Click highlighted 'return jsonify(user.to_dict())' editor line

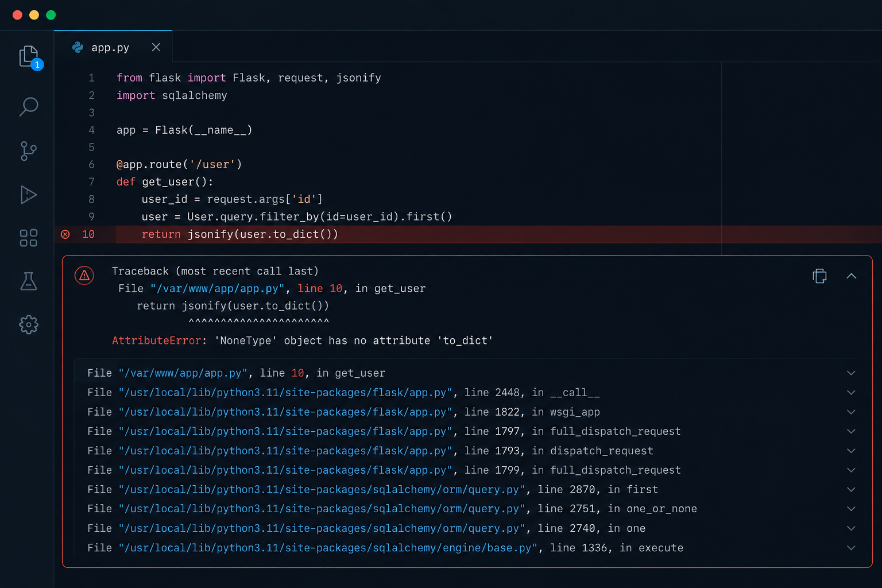pyautogui.click(x=240, y=234)
